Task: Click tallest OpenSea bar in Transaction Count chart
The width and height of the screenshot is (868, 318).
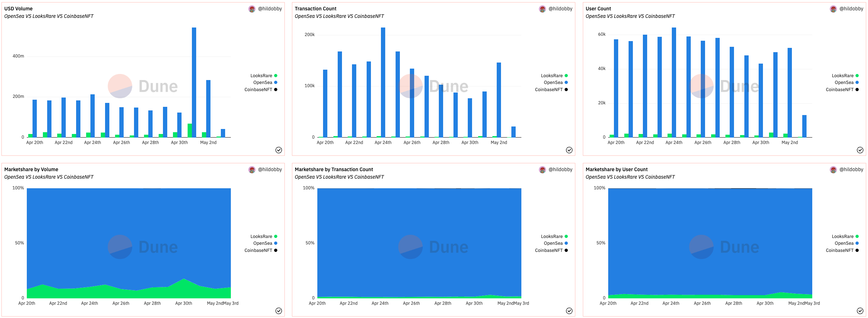Action: [x=383, y=83]
